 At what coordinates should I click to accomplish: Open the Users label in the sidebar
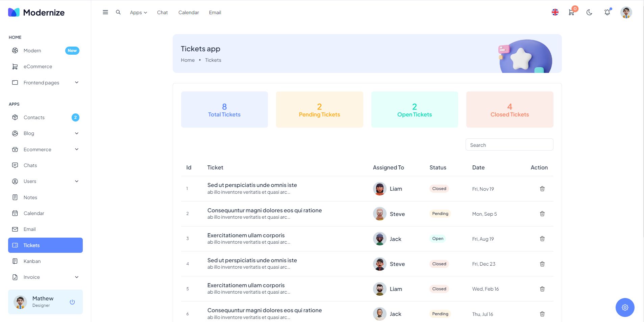(30, 181)
